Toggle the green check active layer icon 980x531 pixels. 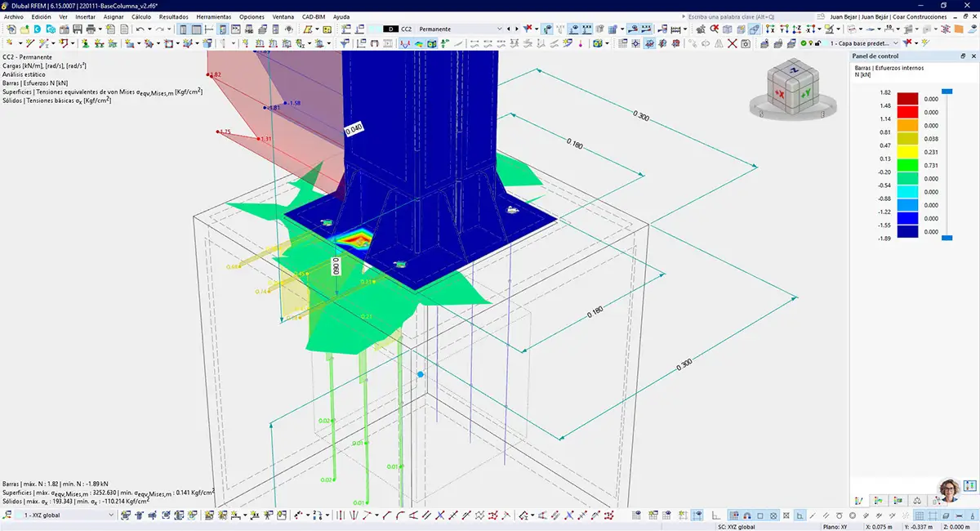point(804,42)
